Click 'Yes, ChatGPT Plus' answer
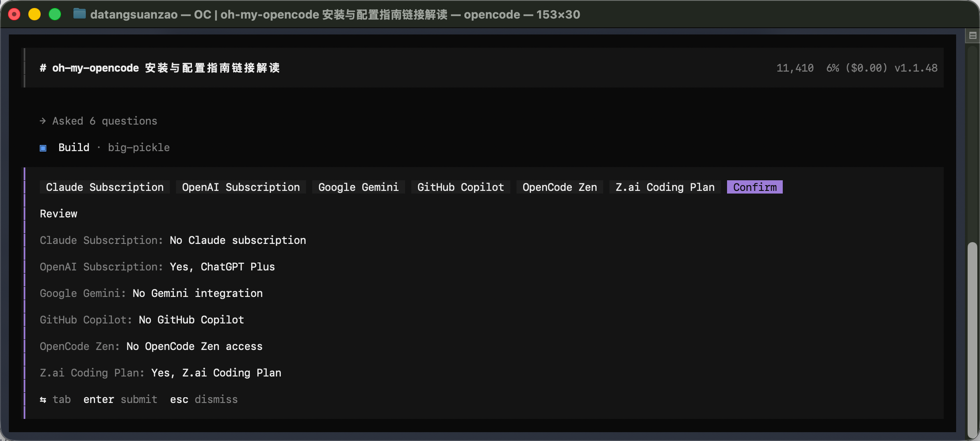The height and width of the screenshot is (441, 980). [x=222, y=266]
